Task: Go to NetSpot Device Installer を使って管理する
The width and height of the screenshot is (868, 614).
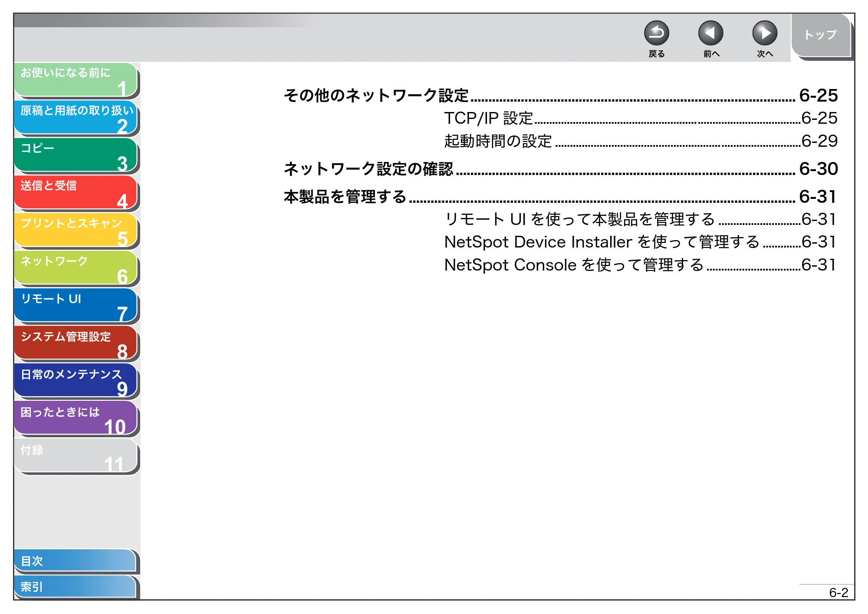Action: coord(641,242)
